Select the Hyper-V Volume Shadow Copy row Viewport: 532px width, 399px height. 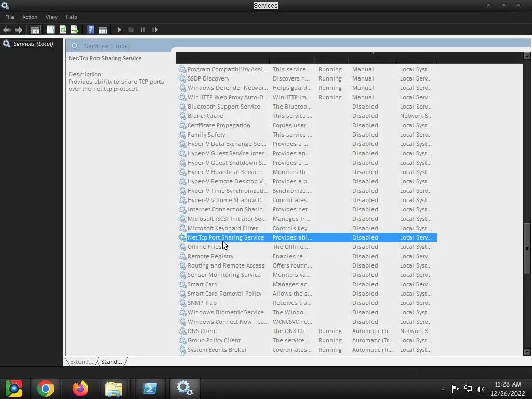(x=307, y=200)
